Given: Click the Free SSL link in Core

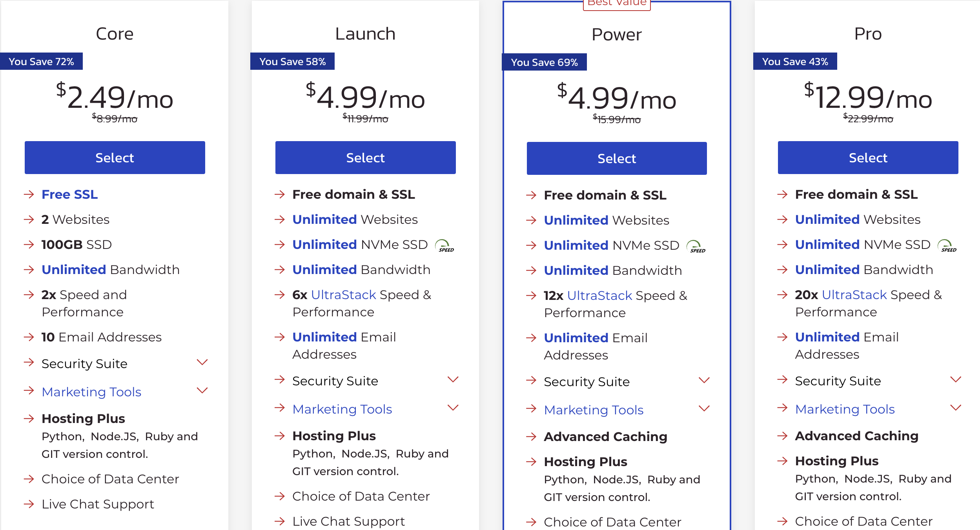Looking at the screenshot, I should 69,194.
